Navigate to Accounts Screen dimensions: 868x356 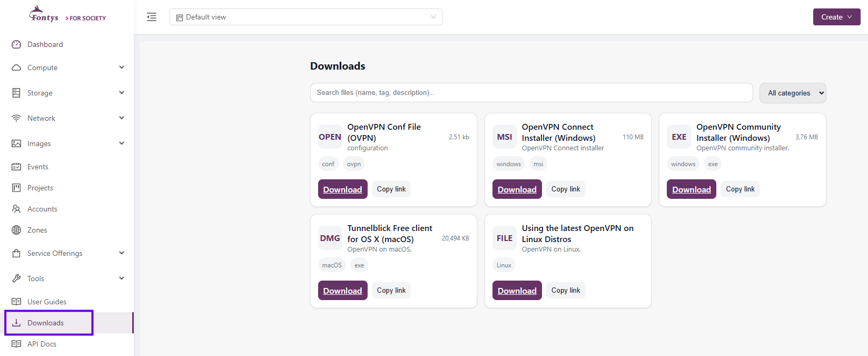67,209
